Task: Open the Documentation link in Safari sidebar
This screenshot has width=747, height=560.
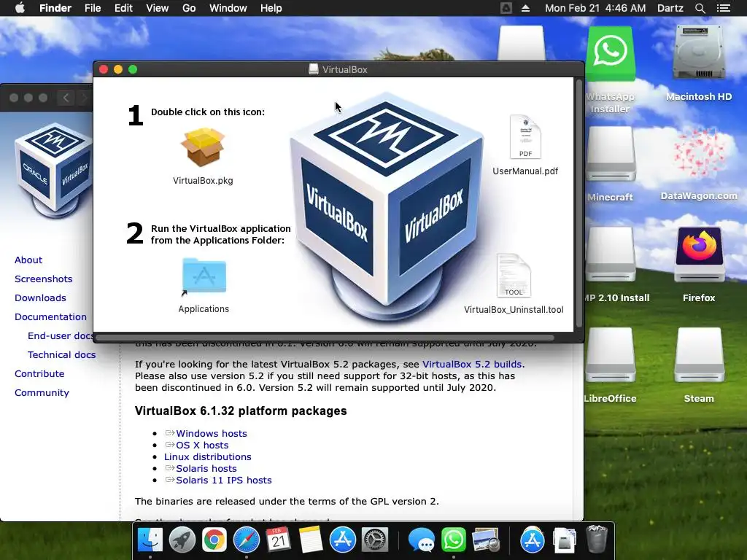Action: 50,317
